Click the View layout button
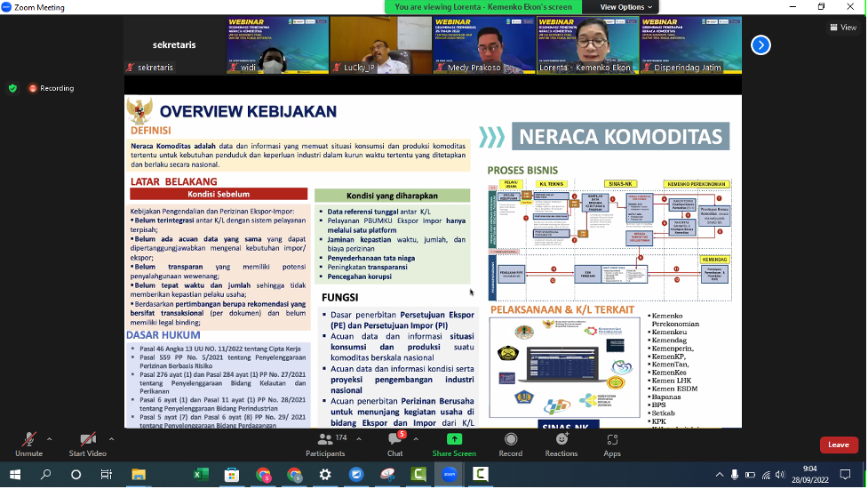The image size is (868, 489). [x=842, y=28]
